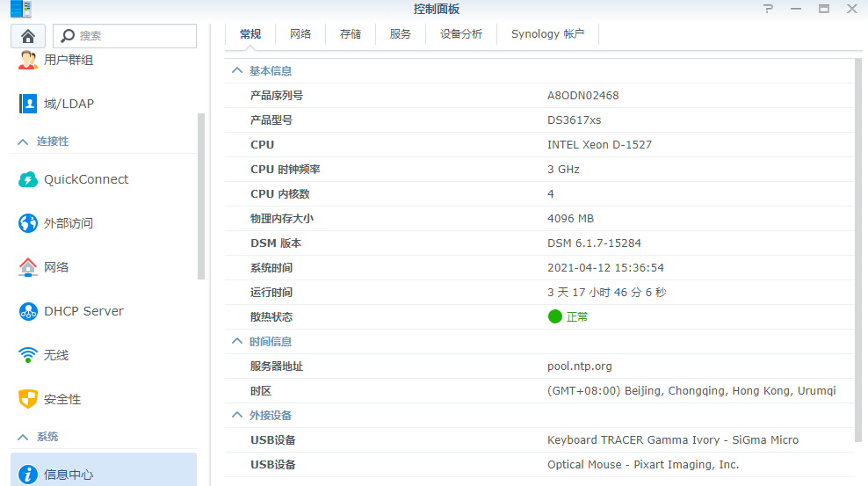Viewport: 868px width, 486px height.
Task: Collapse the 连接性 section in sidebar
Action: click(x=23, y=141)
